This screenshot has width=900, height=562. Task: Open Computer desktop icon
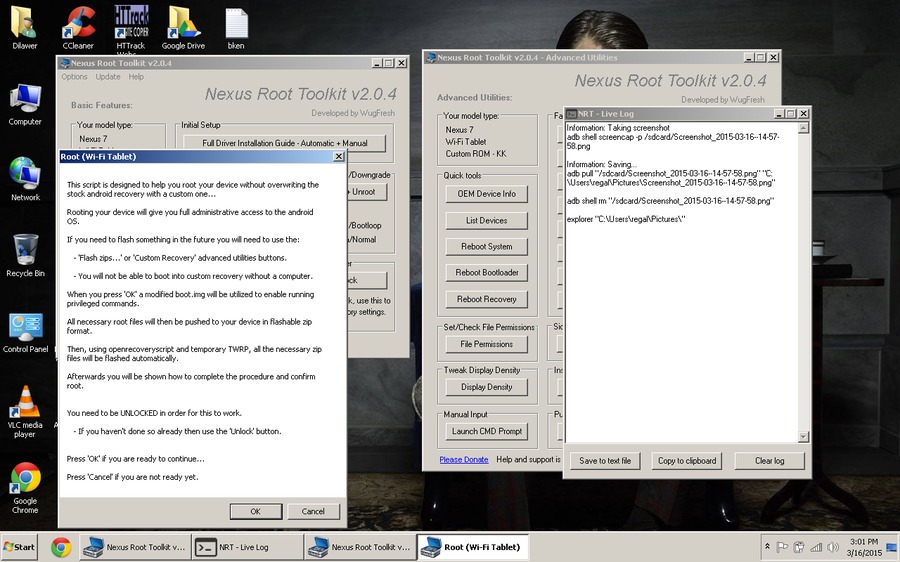[x=25, y=104]
